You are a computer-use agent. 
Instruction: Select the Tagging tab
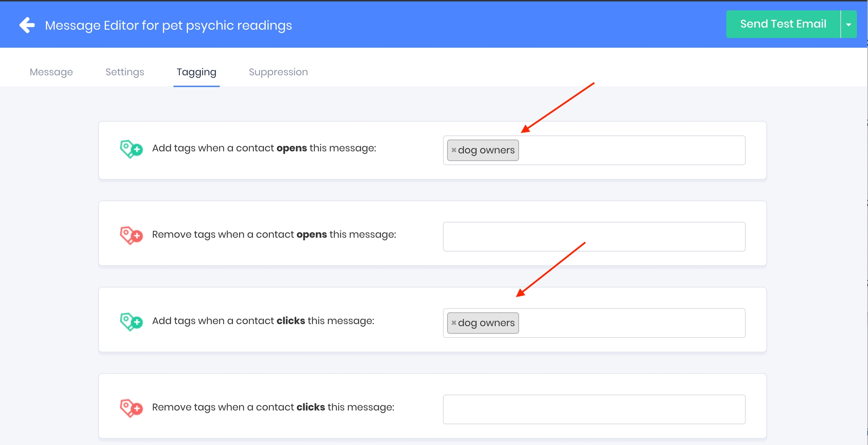tap(196, 72)
